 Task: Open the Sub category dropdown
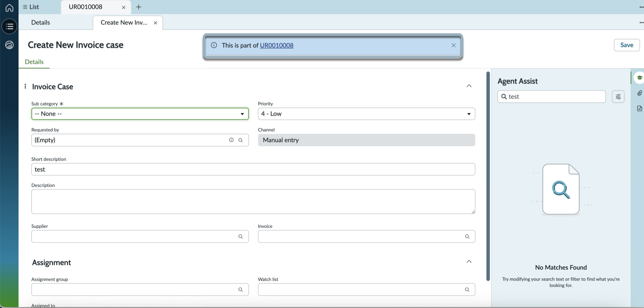[140, 114]
